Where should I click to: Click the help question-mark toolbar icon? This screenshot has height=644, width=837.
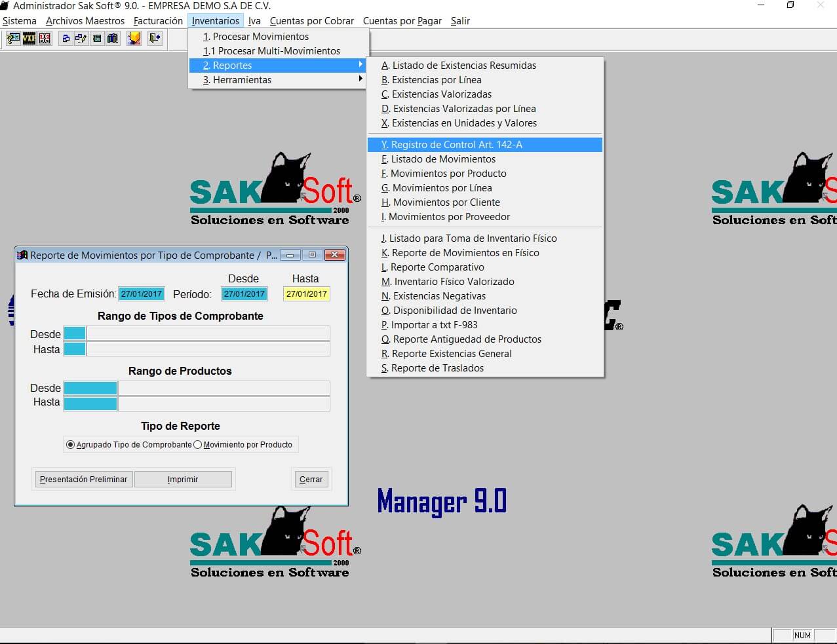pos(12,39)
